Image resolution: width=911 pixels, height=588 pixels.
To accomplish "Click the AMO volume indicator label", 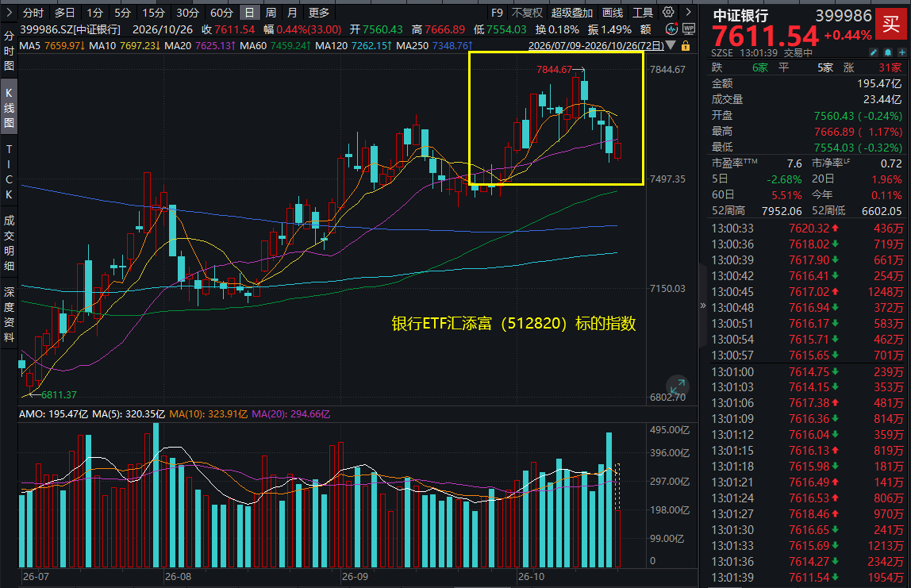I will click(x=53, y=414).
